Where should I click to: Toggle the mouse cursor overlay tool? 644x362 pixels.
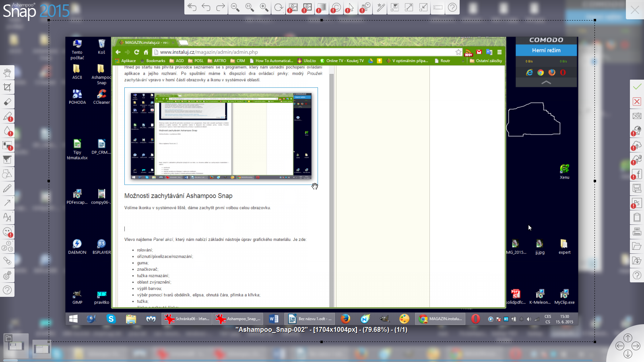tap(351, 7)
